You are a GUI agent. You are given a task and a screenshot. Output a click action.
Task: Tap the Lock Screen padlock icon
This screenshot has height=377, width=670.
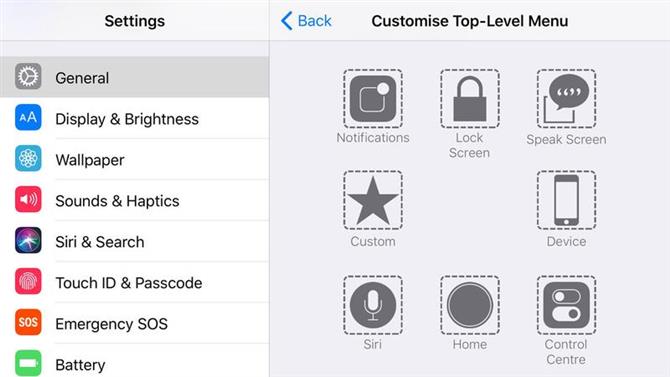(470, 99)
